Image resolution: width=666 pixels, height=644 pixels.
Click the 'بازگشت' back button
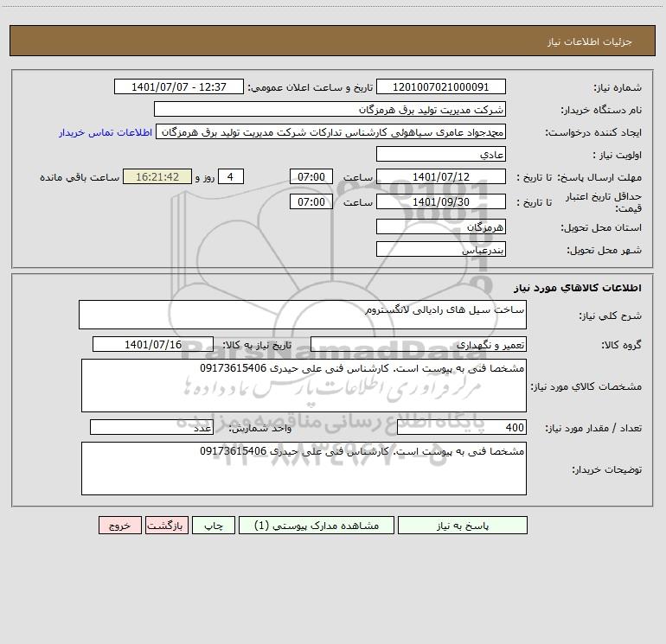coord(166,525)
